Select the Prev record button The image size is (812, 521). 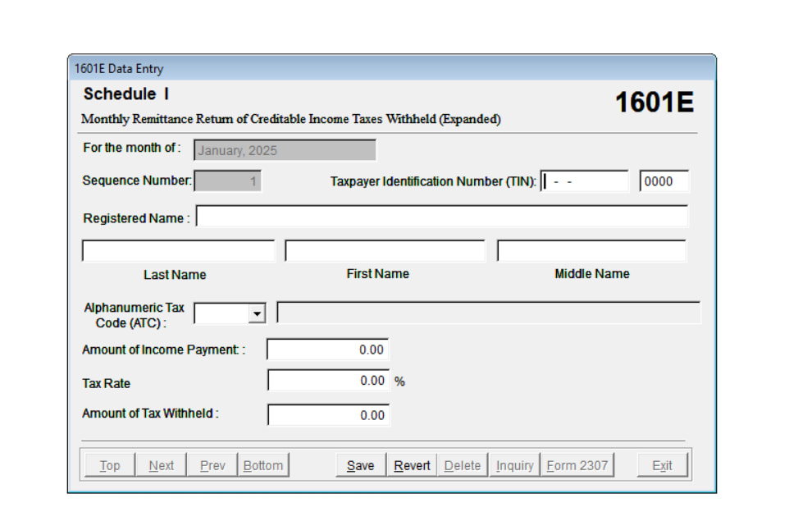pyautogui.click(x=212, y=465)
